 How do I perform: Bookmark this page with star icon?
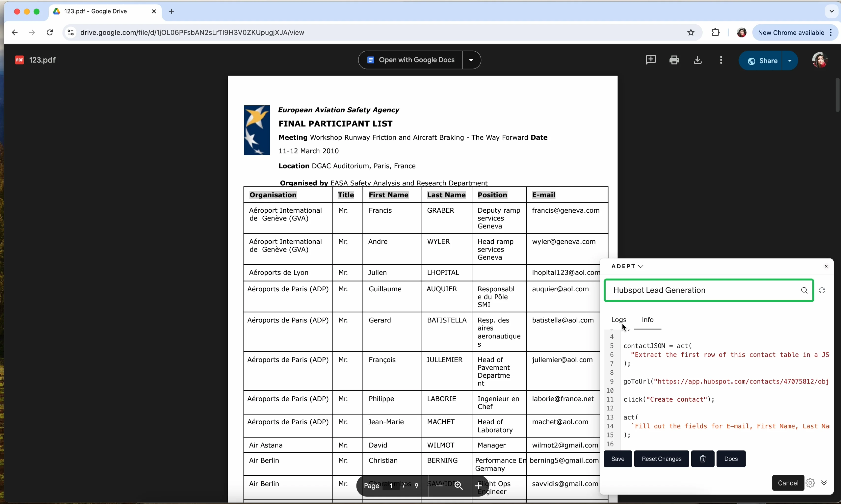pos(691,33)
